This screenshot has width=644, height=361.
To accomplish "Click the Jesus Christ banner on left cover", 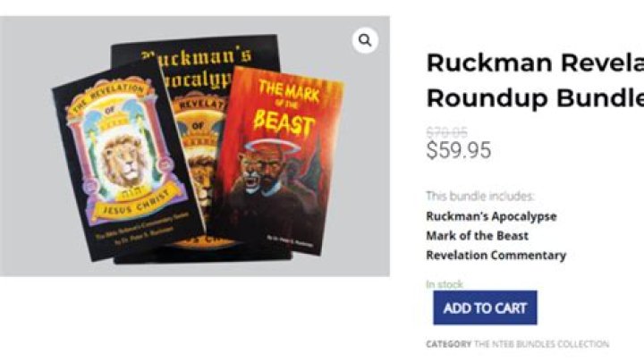I will (x=138, y=203).
